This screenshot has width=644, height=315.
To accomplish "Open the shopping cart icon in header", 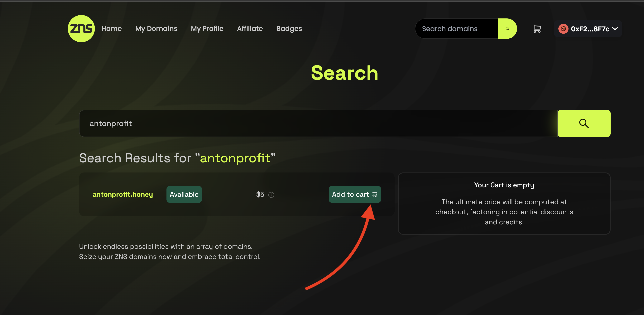I will [x=537, y=29].
